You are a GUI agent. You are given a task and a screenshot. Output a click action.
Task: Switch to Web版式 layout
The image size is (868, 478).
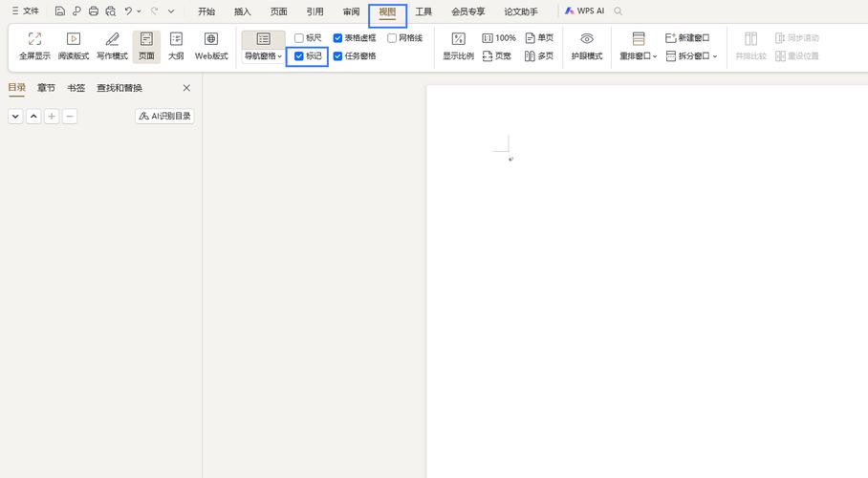[211, 47]
